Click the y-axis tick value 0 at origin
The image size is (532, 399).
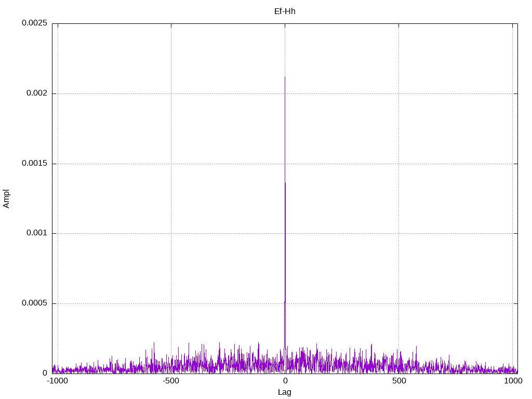pos(45,373)
